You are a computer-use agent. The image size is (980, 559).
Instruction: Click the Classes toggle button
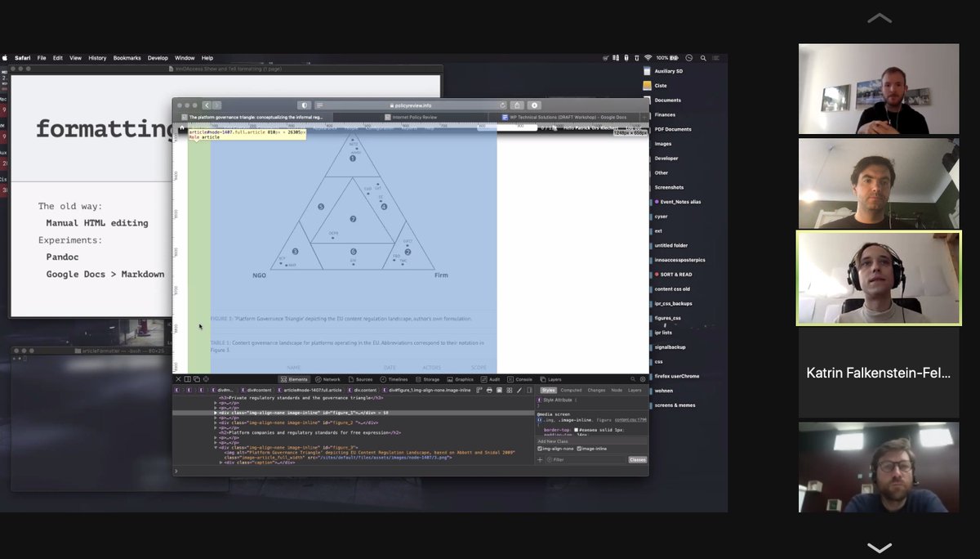pos(637,459)
